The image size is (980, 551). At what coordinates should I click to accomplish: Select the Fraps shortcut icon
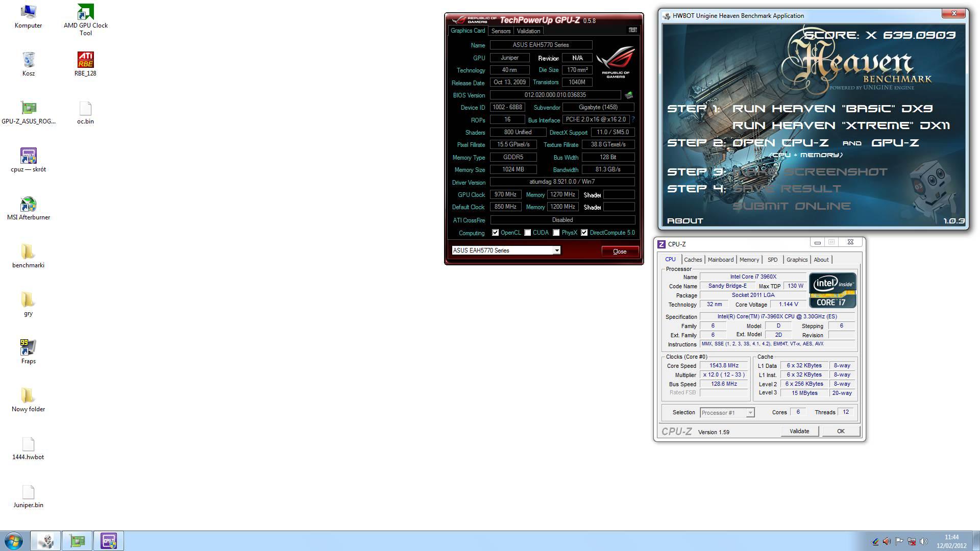(x=28, y=352)
